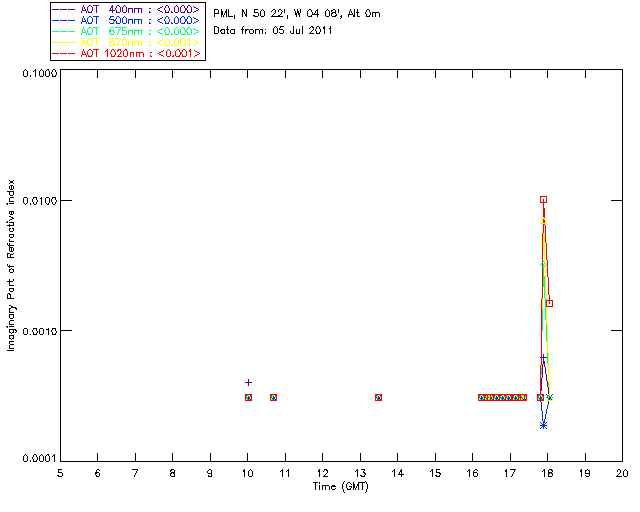640x512 pixels.
Task: Click the red square marker just above 0.0010
Action: pos(549,303)
